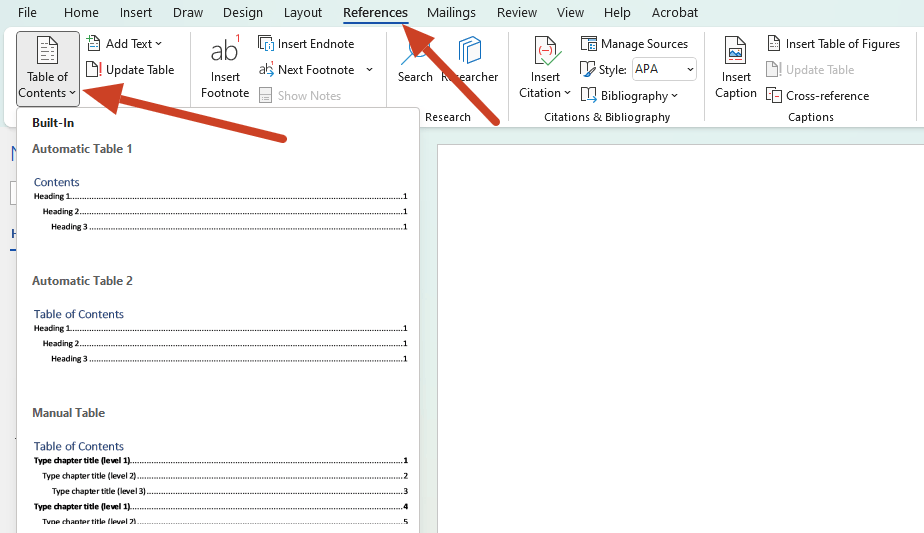This screenshot has height=533, width=924.
Task: Open Manage Sources
Action: (x=634, y=44)
